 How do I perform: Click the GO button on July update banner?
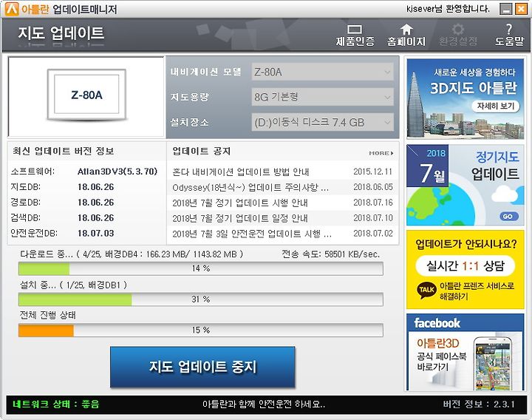pos(508,216)
